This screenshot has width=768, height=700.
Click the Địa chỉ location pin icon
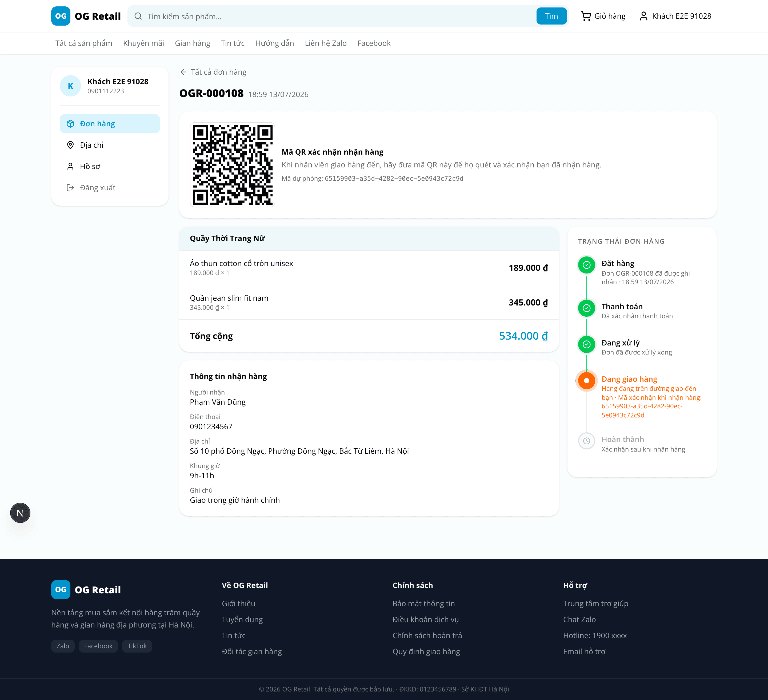pos(70,145)
